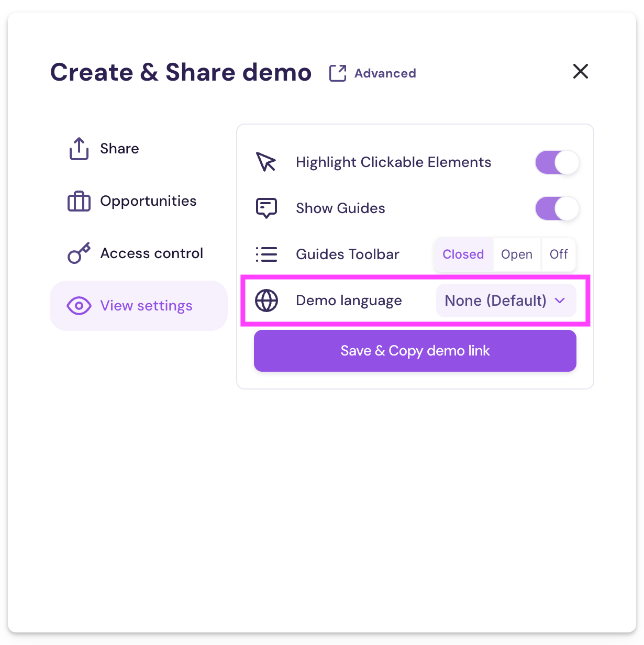Screen dimensions: 644x645
Task: Disable the Highlight Clickable Elements toggle
Action: pos(557,162)
